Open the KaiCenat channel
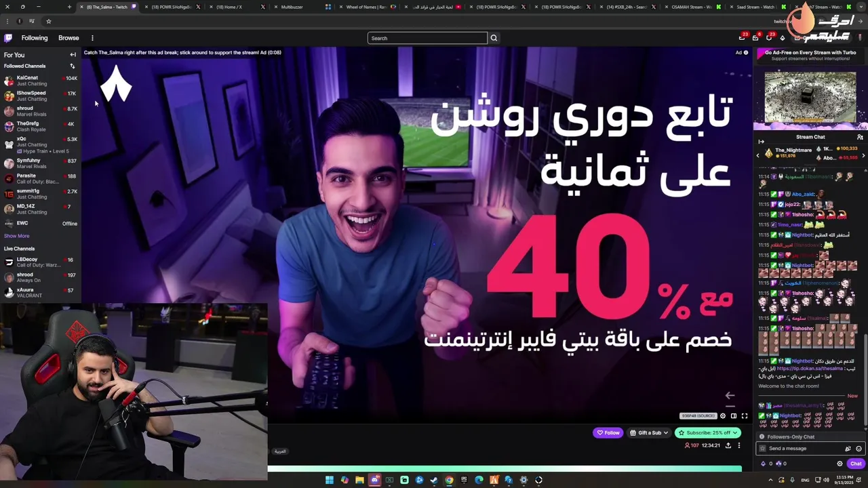The width and height of the screenshot is (868, 488). pos(41,81)
